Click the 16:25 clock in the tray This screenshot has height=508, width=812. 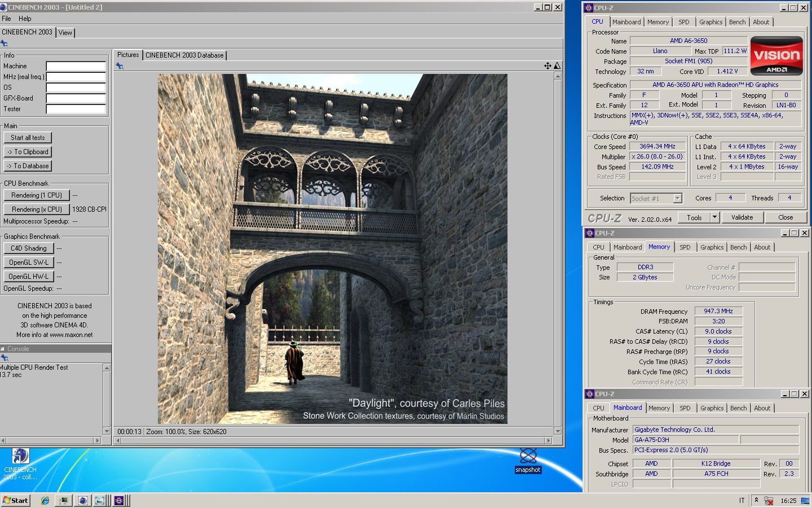[x=788, y=501]
